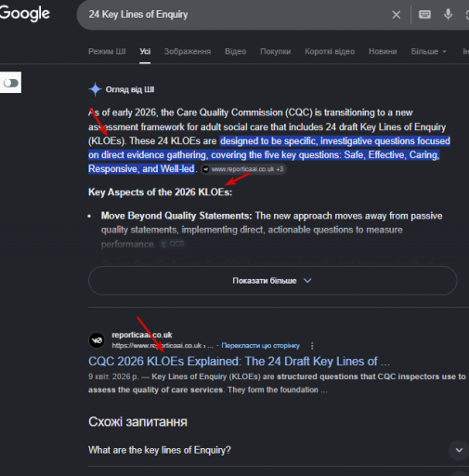
Task: Click the reporticaai.co.uk site favicon
Action: 97,340
